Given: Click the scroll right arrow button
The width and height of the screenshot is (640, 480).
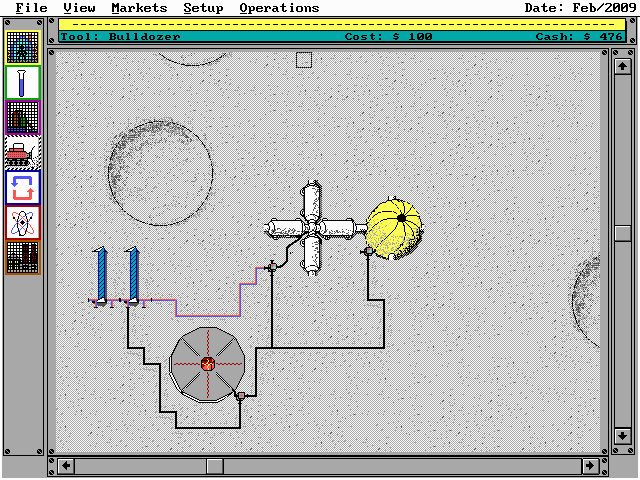Looking at the screenshot, I should click(590, 465).
